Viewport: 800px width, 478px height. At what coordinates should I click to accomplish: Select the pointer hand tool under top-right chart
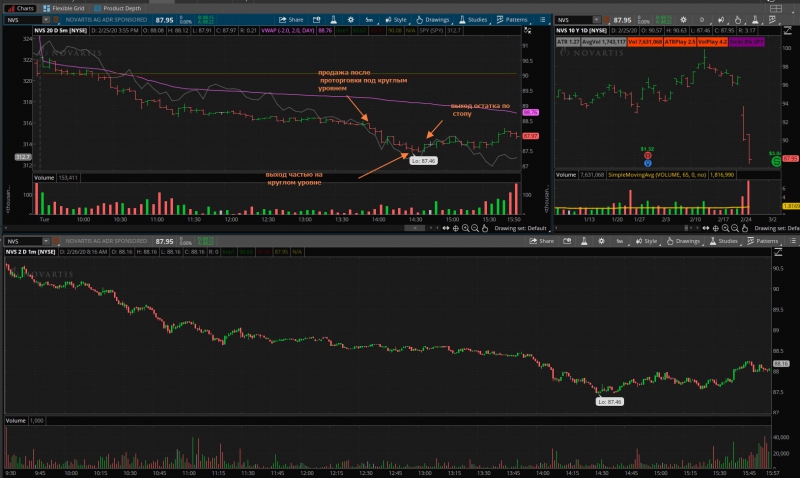point(744,228)
